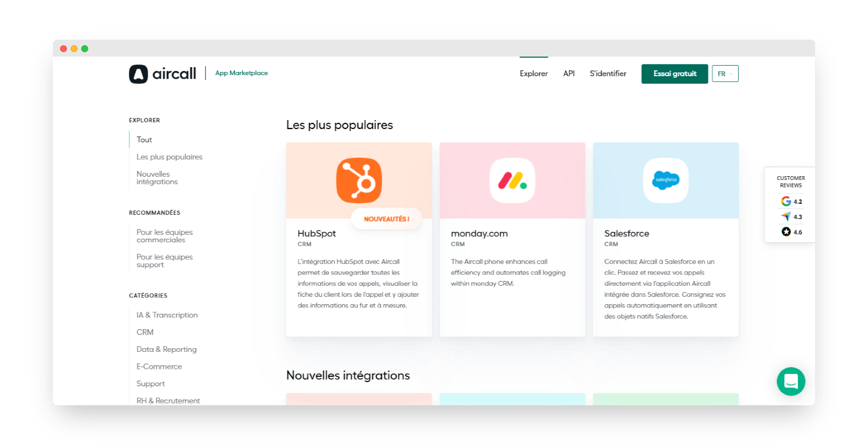The height and width of the screenshot is (445, 868).
Task: Click the Nouvelles intégrations section heading
Action: point(348,375)
